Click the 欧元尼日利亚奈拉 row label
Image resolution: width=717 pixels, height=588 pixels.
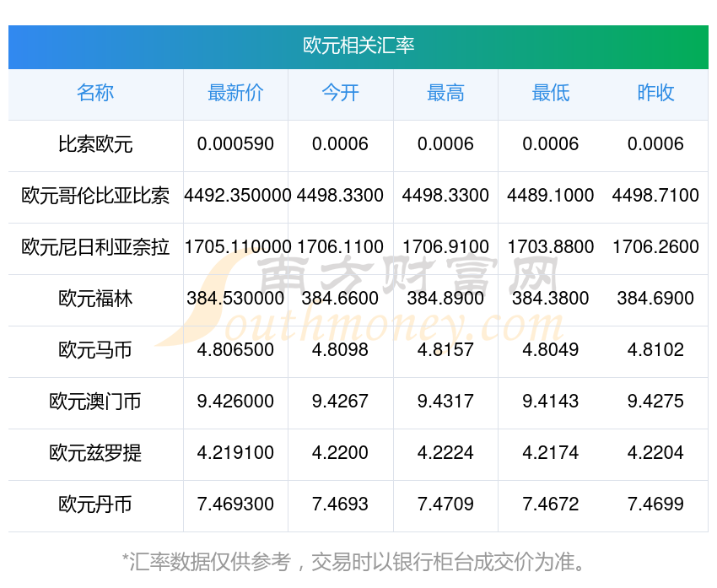pos(95,247)
